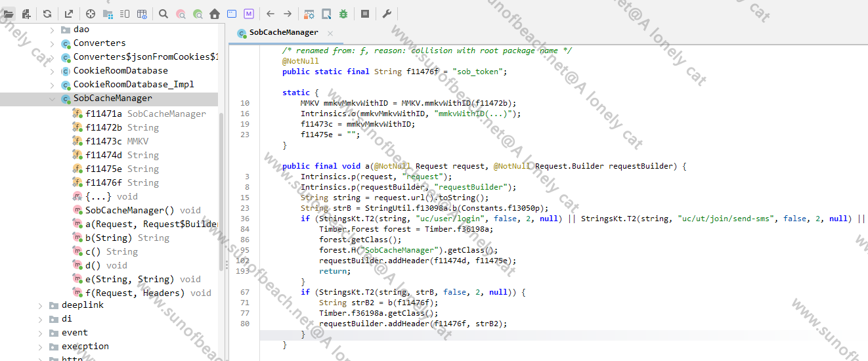This screenshot has width=868, height=361.
Task: Click the Open file folder icon
Action: pos(9,14)
